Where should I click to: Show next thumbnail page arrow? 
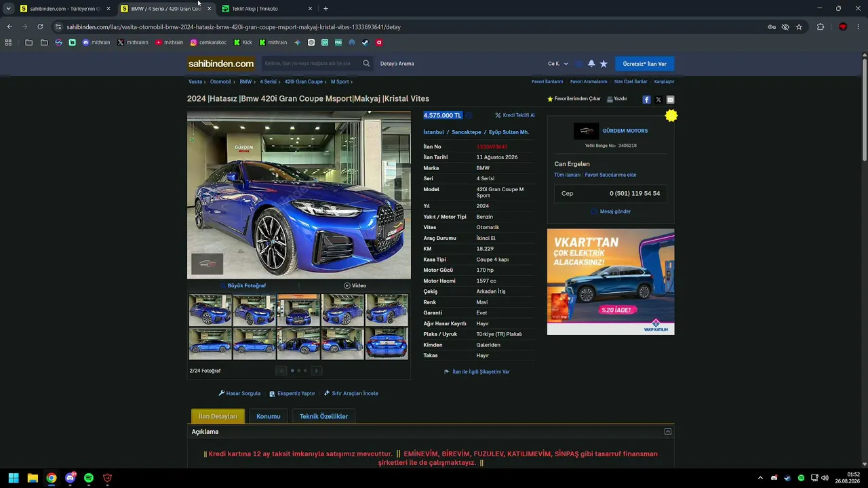[x=316, y=371]
